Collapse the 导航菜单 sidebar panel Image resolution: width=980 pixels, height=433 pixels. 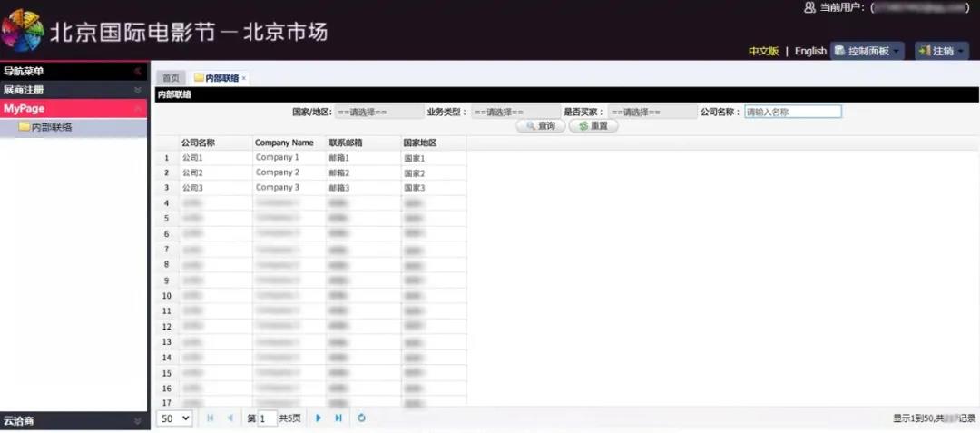coord(138,71)
